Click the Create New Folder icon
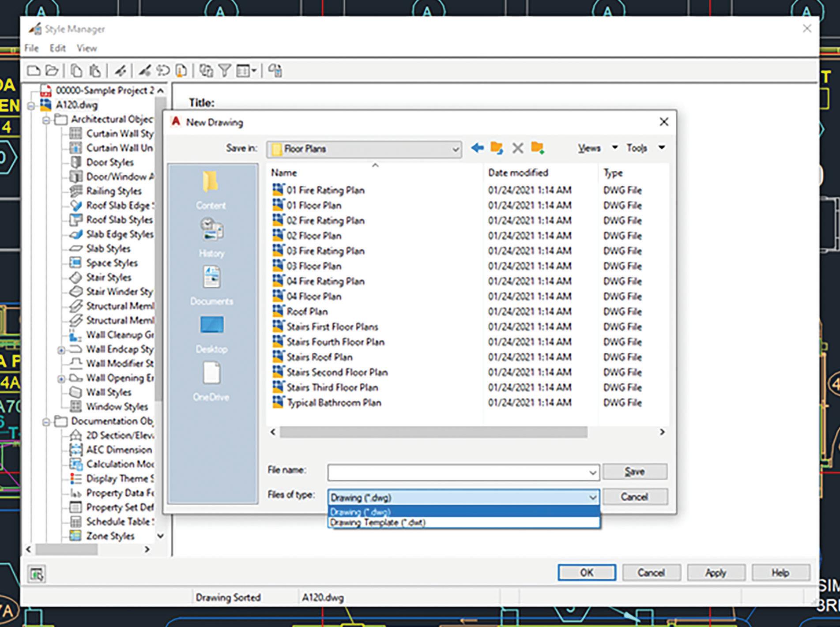Image resolution: width=840 pixels, height=627 pixels. coord(538,148)
